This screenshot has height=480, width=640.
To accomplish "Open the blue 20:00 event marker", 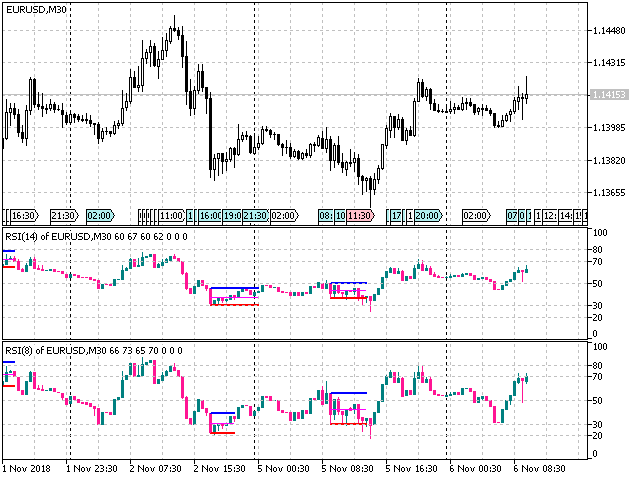I will [428, 216].
